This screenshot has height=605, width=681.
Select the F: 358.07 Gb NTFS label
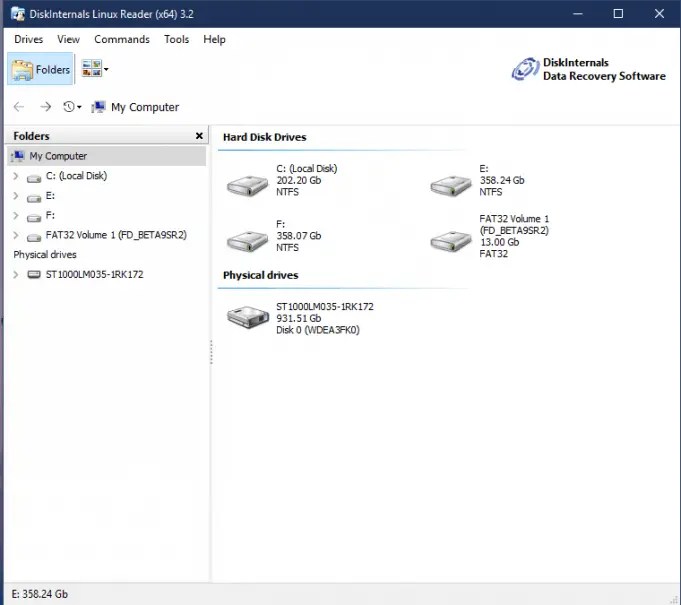(x=299, y=236)
